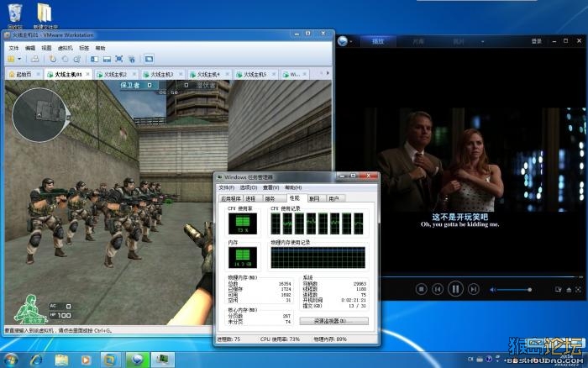This screenshot has height=368, width=588.
Task: Click the circular minimap in the game
Action: pyautogui.click(x=39, y=115)
